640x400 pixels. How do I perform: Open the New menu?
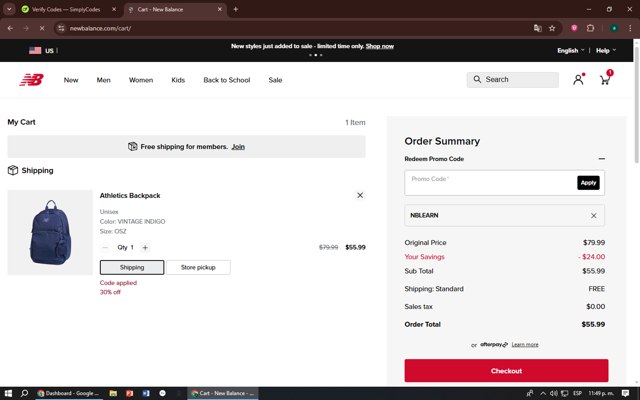71,80
